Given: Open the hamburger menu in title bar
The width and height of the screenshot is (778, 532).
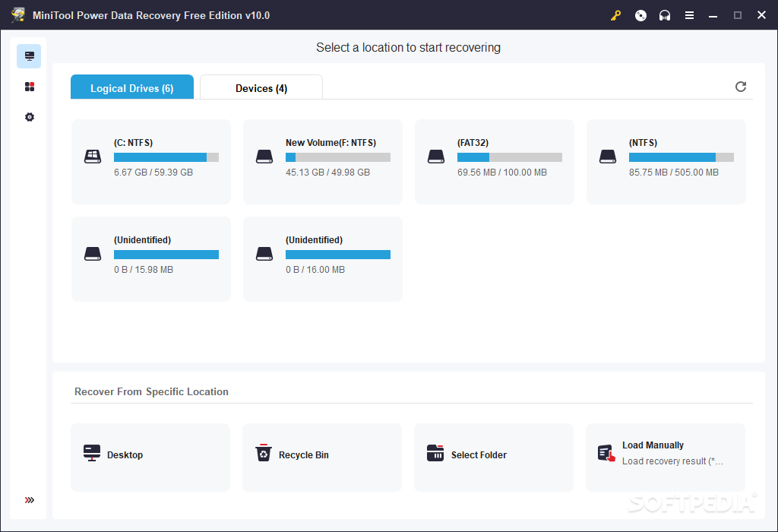Looking at the screenshot, I should click(689, 15).
